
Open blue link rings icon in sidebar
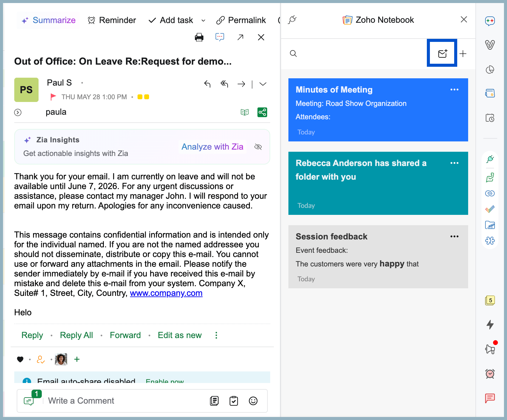490,193
